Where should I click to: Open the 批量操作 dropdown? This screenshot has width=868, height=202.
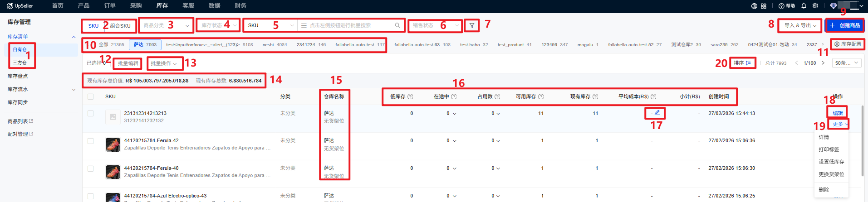click(164, 63)
